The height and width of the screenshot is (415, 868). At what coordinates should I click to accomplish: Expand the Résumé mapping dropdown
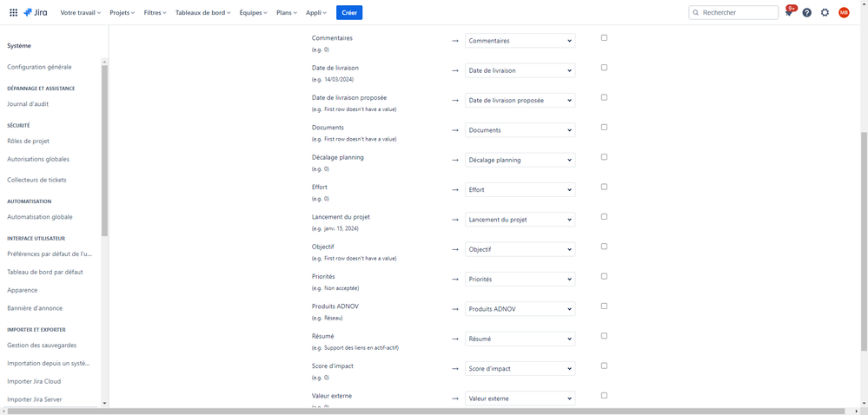pyautogui.click(x=520, y=339)
